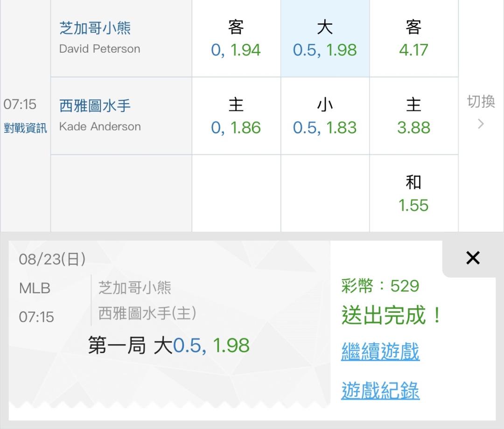Click 繼續遊戲 continue playing link

(x=380, y=351)
